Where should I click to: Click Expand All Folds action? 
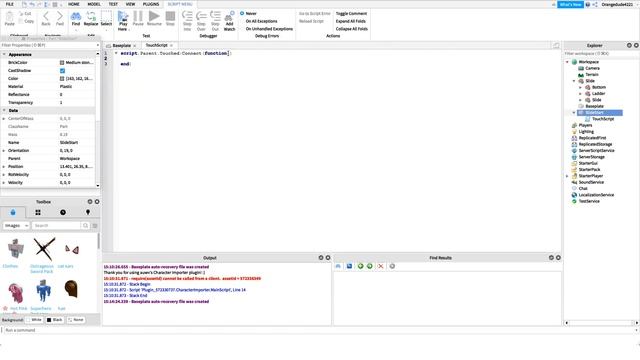351,21
